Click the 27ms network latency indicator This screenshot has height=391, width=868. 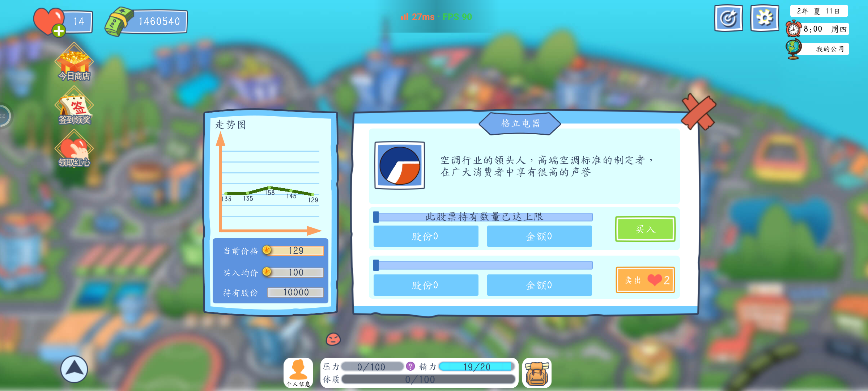click(418, 17)
